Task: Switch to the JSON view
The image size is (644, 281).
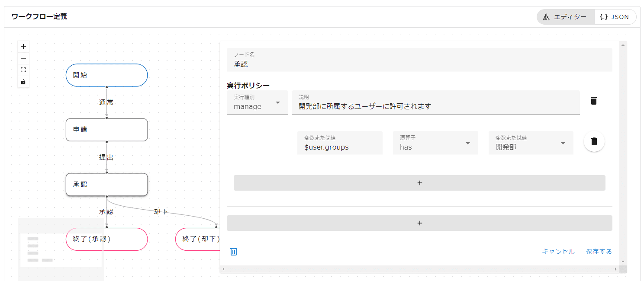Action: (x=615, y=17)
